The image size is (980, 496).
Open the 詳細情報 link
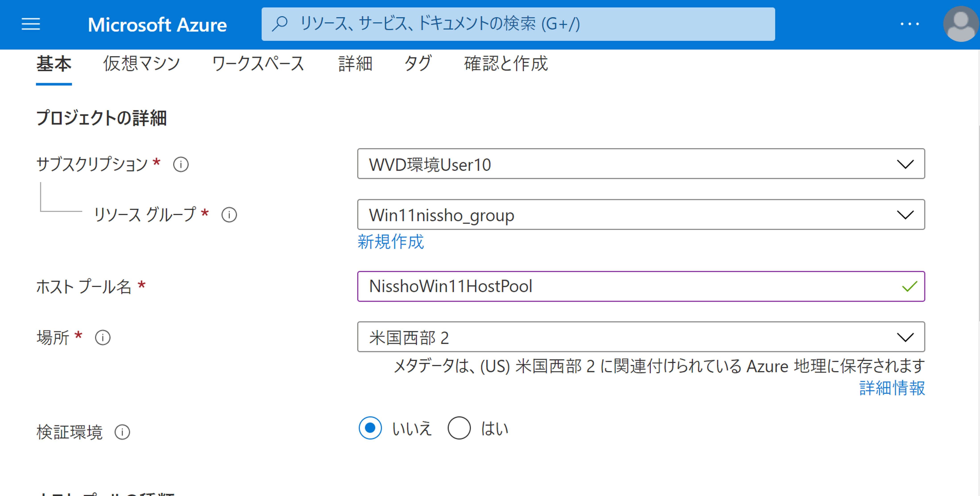tap(892, 388)
